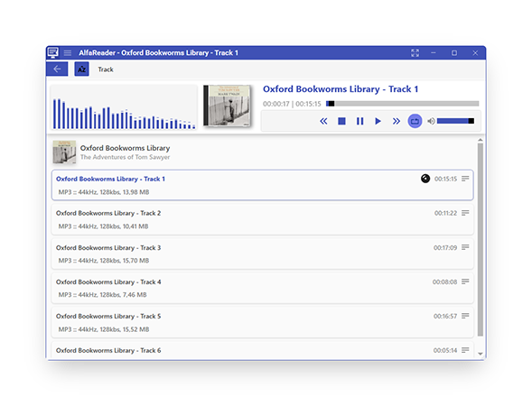This screenshot has width=532, height=406.
Task: Select Oxford Bookworms Library - Track 4 row
Action: point(262,288)
